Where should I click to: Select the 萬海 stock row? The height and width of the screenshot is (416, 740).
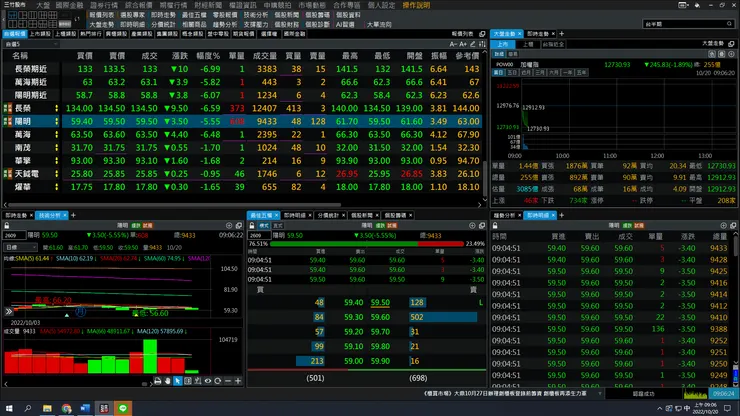pos(244,135)
